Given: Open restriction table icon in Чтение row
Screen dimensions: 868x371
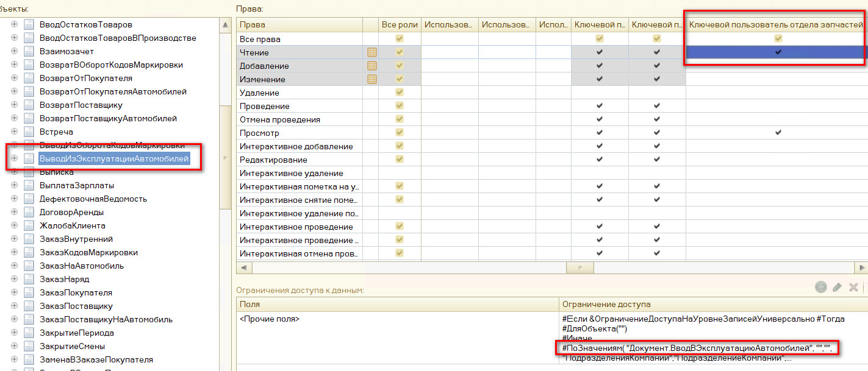Looking at the screenshot, I should [371, 52].
